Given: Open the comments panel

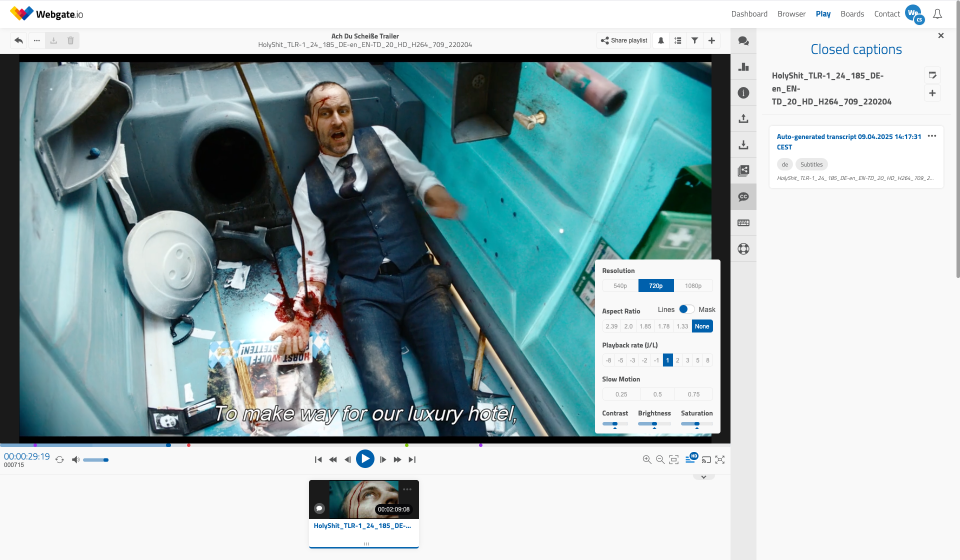Looking at the screenshot, I should tap(743, 40).
